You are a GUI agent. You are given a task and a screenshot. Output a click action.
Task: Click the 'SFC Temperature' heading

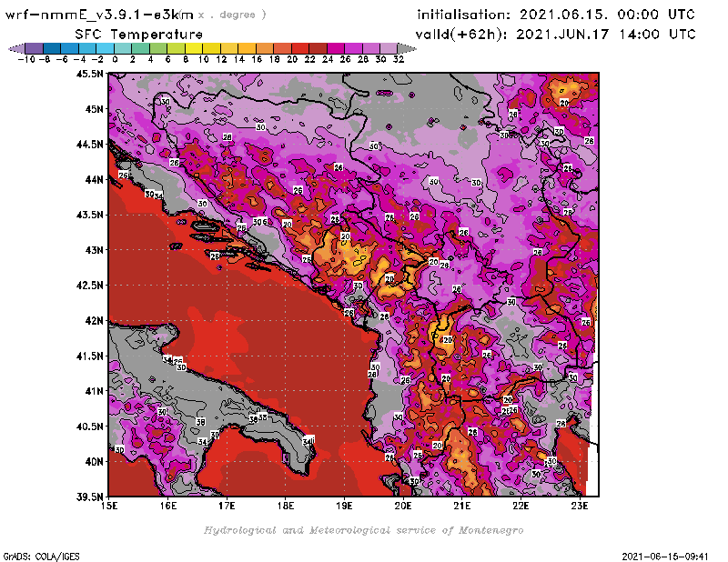(x=139, y=35)
